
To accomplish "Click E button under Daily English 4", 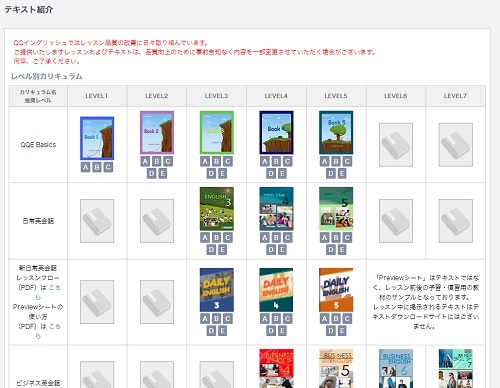I will pos(282,330).
